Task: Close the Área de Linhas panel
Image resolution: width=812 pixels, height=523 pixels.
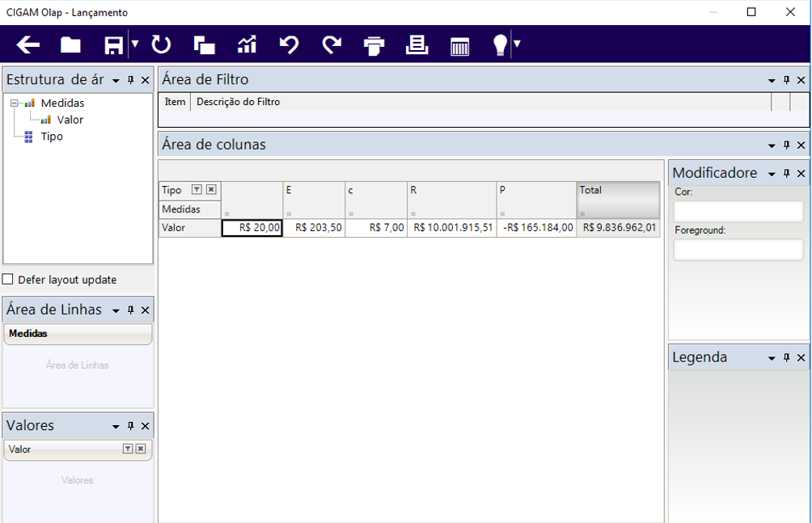Action: click(146, 310)
